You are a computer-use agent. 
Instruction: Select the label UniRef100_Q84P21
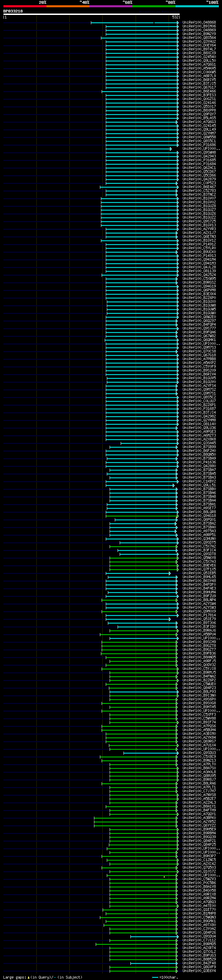pos(199,841)
